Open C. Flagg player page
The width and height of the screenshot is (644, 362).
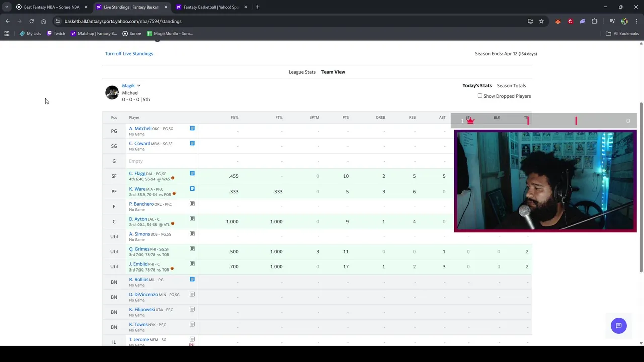pyautogui.click(x=137, y=174)
